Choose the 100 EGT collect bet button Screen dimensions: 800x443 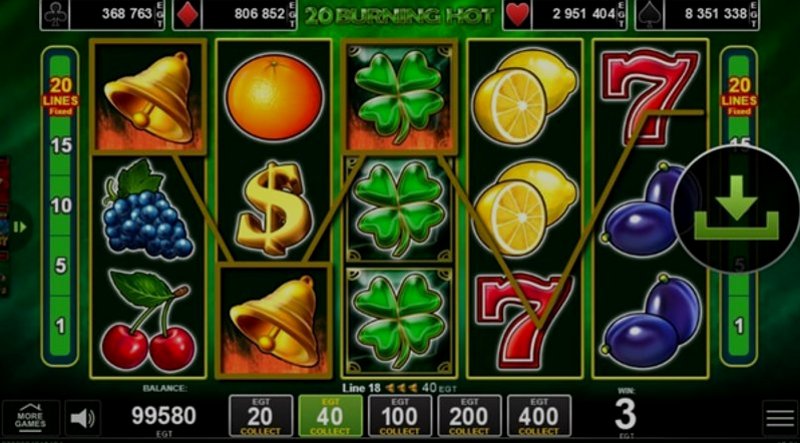(x=400, y=416)
